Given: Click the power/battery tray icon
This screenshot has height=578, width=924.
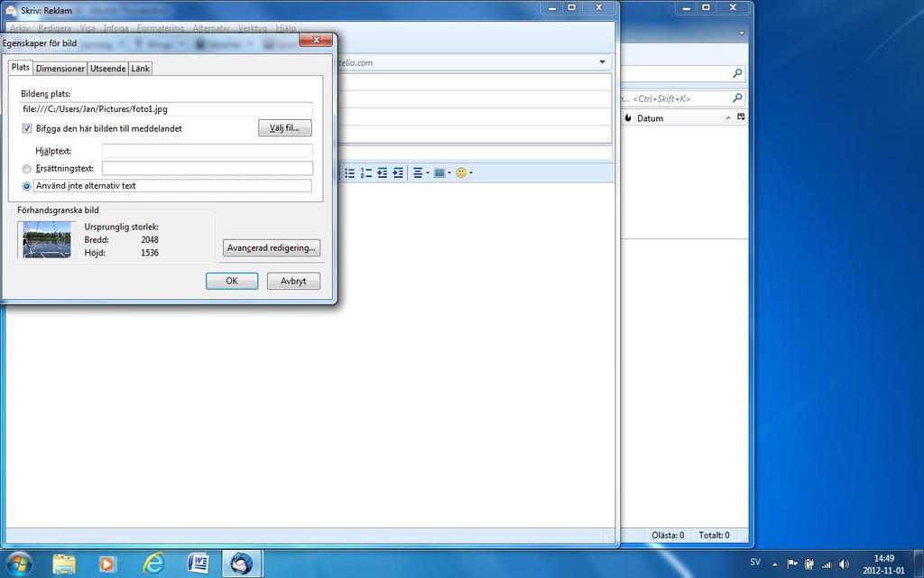Looking at the screenshot, I should (x=809, y=564).
